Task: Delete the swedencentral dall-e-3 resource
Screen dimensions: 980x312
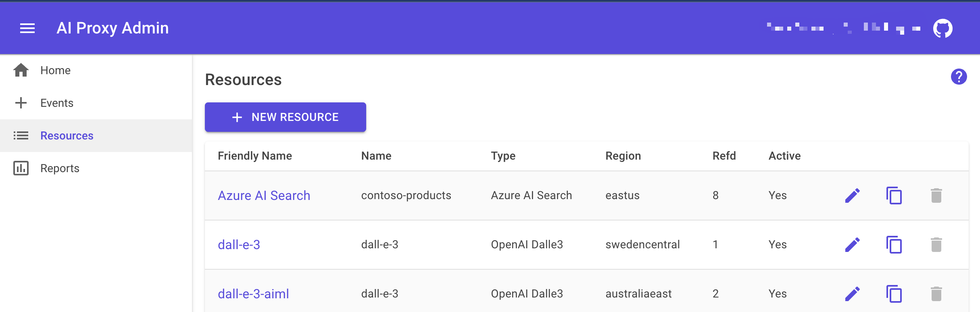Action: (x=936, y=245)
